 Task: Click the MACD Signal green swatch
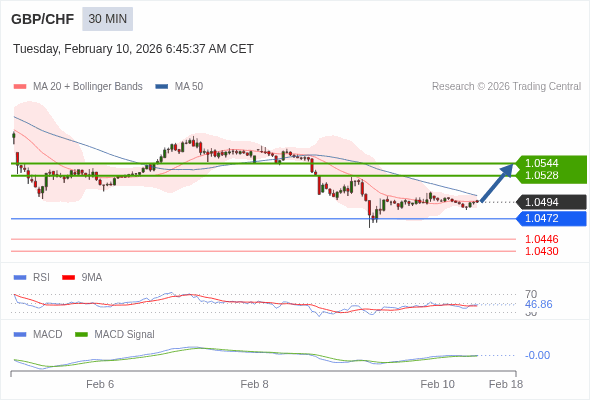(x=81, y=335)
